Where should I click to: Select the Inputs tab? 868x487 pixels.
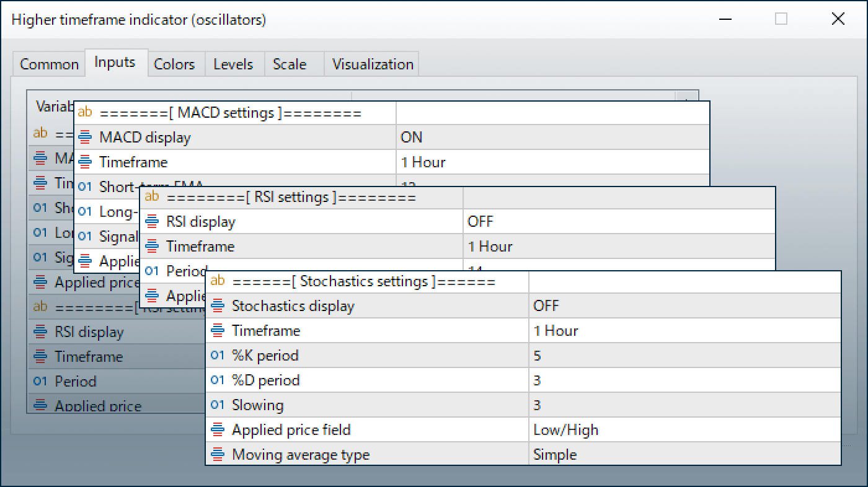pos(115,62)
